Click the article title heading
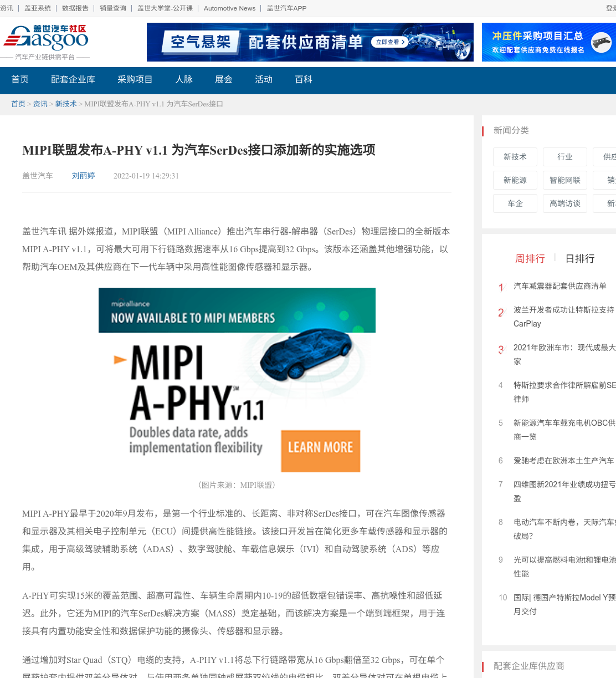 (199, 150)
